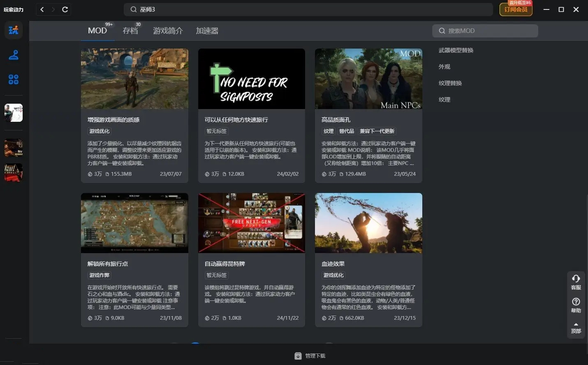This screenshot has height=365, width=588.
Task: Click the 兼容下一代更新 tag
Action: click(377, 131)
